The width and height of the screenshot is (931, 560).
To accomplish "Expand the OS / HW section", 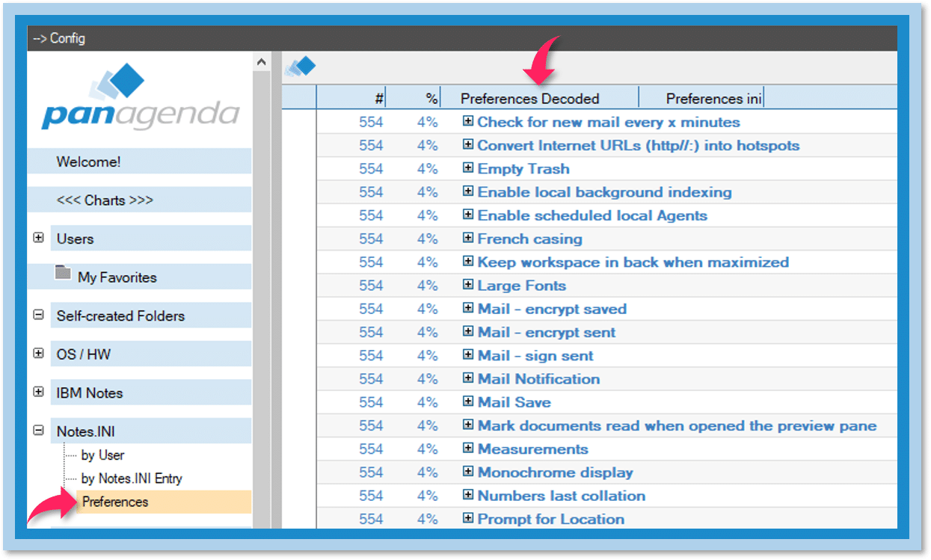I will coord(39,354).
